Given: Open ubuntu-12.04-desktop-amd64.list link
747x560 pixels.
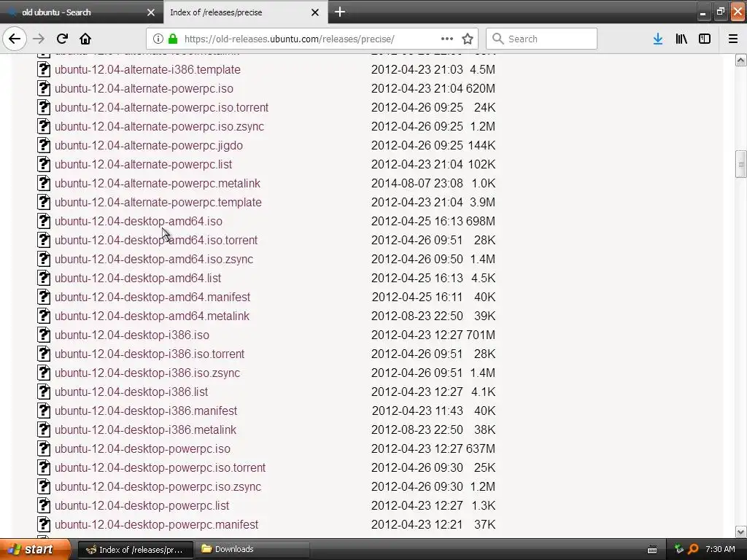Looking at the screenshot, I should [x=138, y=278].
